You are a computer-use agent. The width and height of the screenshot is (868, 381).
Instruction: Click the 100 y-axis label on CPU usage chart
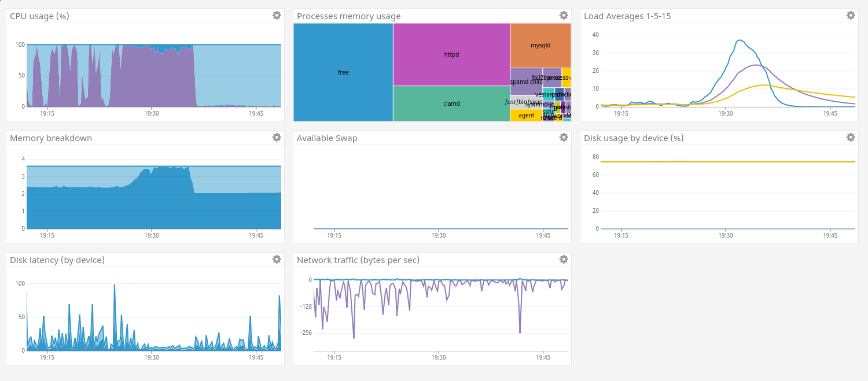click(20, 45)
